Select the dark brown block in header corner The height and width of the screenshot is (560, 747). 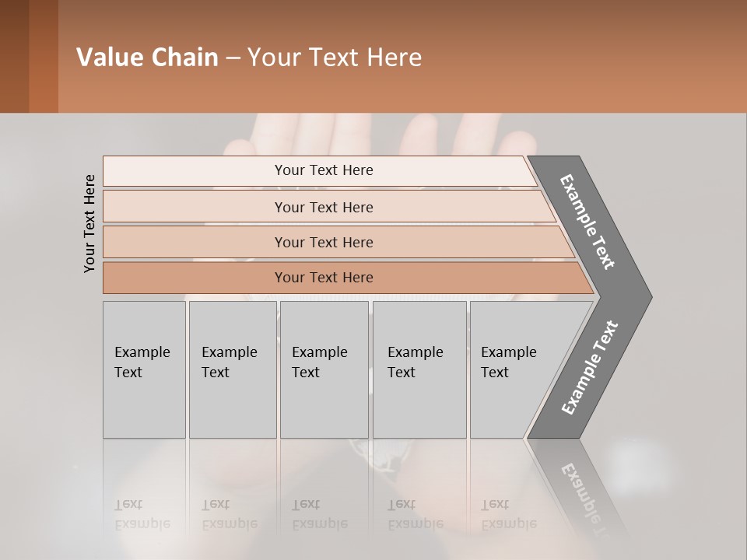tap(14, 56)
